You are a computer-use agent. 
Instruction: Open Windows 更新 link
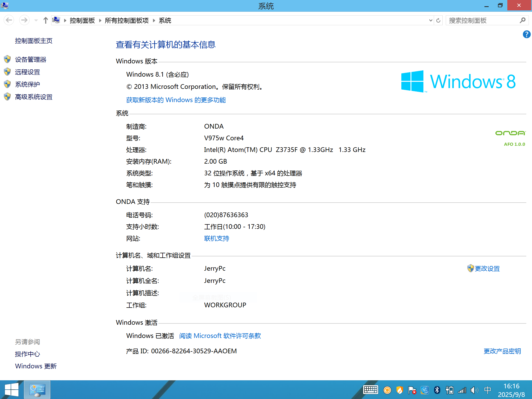(x=36, y=366)
